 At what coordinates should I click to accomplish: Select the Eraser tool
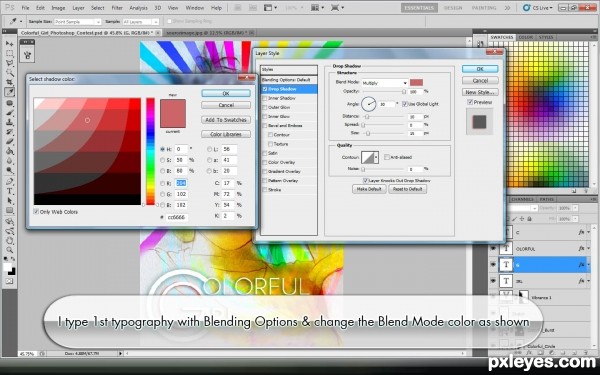9,142
